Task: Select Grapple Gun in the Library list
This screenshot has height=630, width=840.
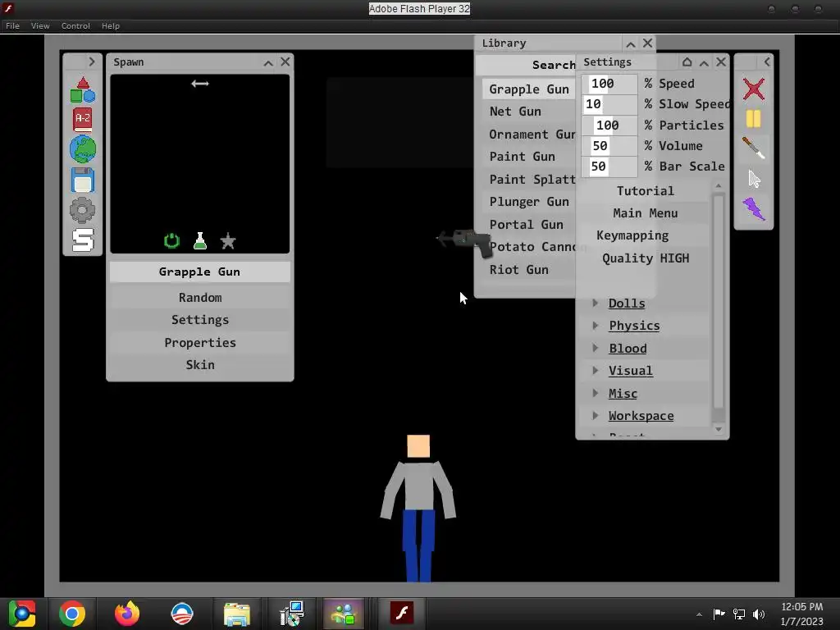Action: point(528,89)
